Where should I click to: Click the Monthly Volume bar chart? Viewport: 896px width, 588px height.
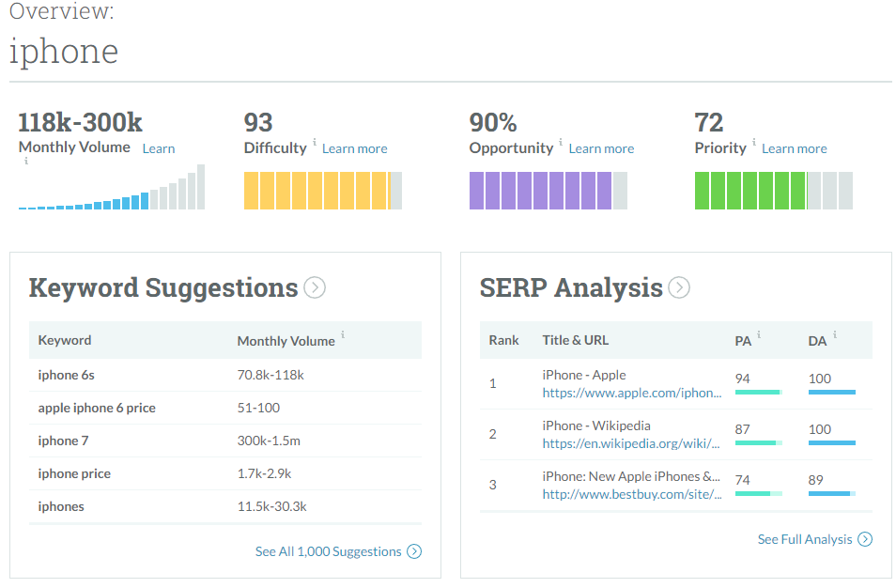[112, 187]
